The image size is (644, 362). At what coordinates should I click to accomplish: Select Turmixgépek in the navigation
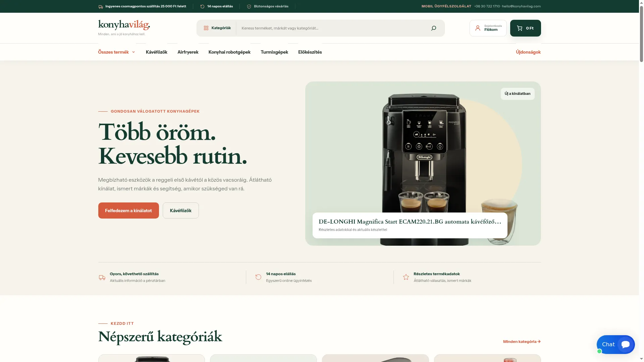(274, 52)
